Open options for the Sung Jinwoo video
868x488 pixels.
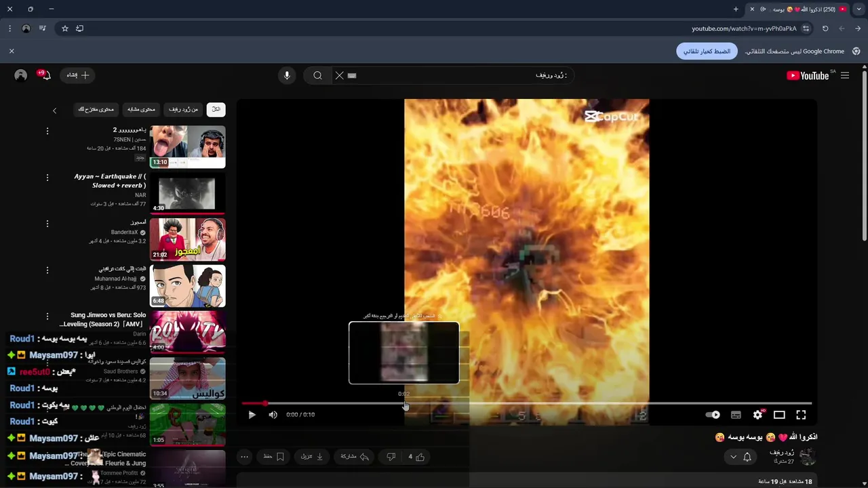[x=47, y=317]
